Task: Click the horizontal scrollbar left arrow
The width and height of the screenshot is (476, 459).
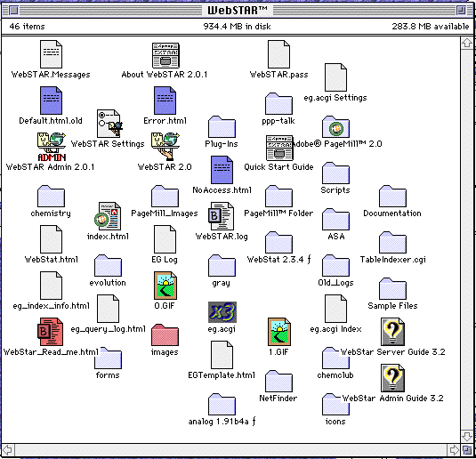Action: [x=8, y=449]
